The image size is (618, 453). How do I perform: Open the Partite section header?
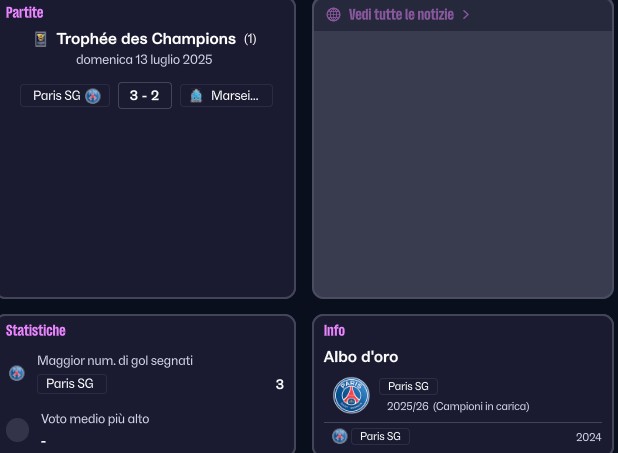[x=25, y=13]
